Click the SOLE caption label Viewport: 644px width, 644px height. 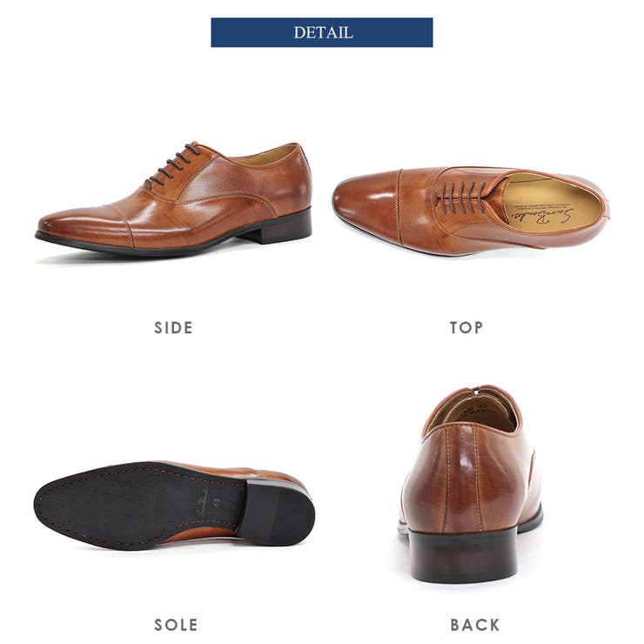tap(176, 625)
